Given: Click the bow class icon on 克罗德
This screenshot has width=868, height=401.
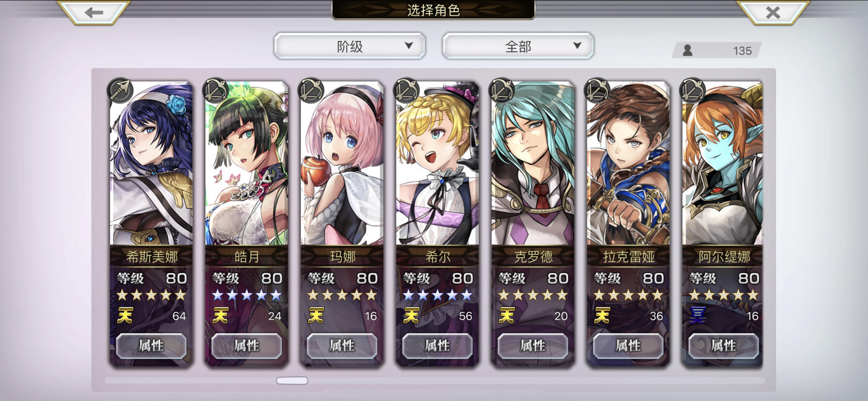Looking at the screenshot, I should pyautogui.click(x=502, y=90).
